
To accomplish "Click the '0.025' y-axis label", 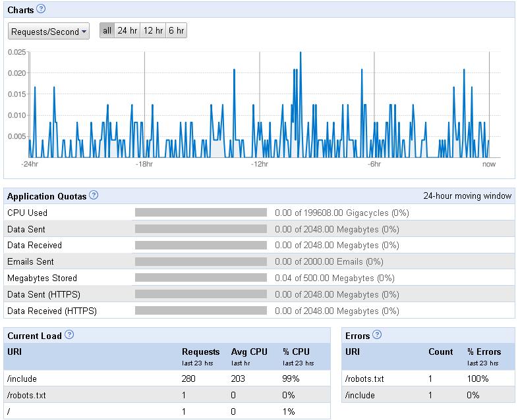I will click(x=17, y=52).
